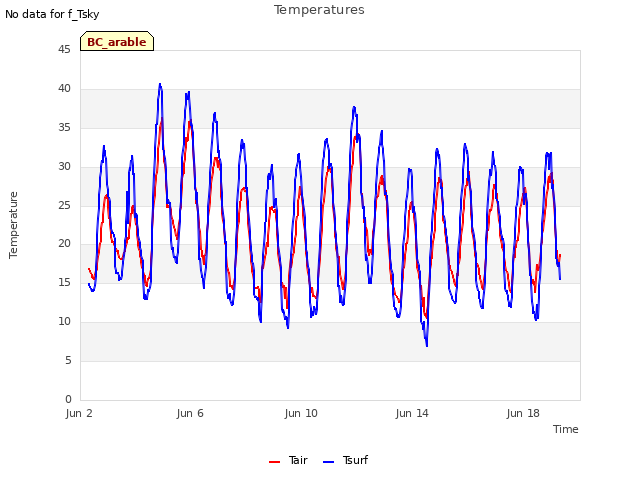Click the Time x-axis title

click(x=566, y=429)
